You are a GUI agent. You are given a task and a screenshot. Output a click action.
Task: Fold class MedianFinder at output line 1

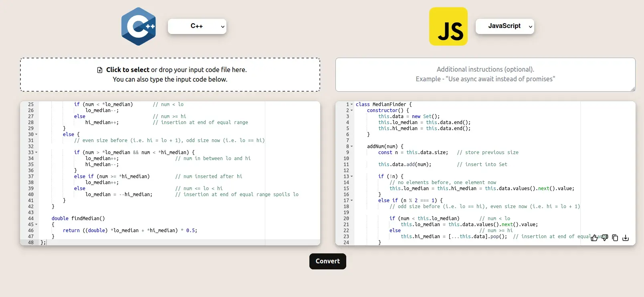pos(352,104)
